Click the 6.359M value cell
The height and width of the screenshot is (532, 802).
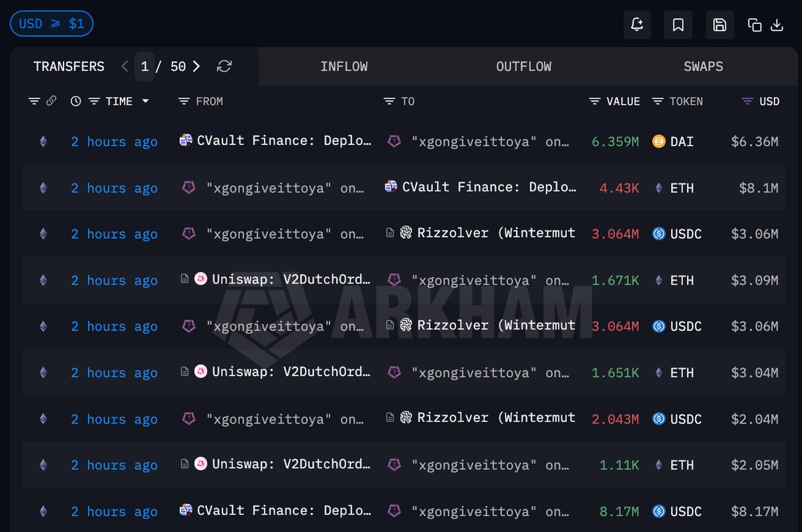(x=615, y=142)
